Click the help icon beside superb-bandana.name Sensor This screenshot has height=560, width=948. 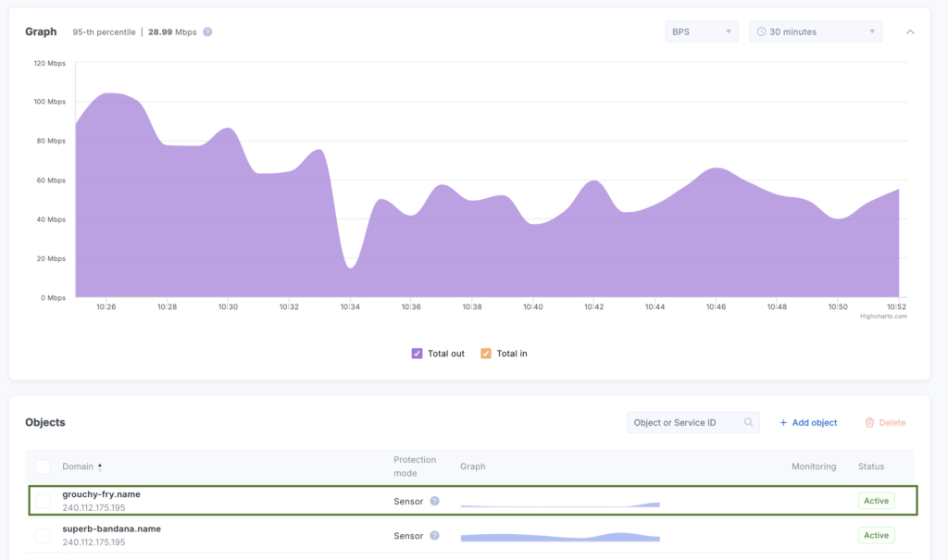click(434, 536)
